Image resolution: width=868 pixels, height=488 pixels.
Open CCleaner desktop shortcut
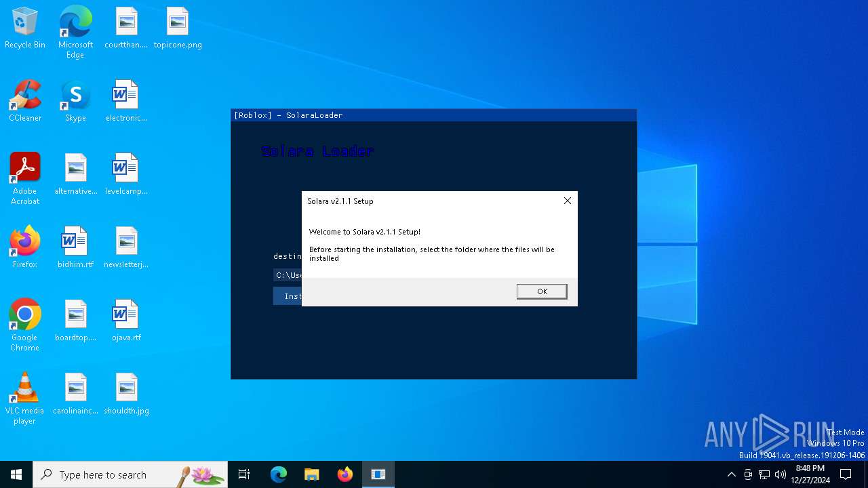coord(25,102)
